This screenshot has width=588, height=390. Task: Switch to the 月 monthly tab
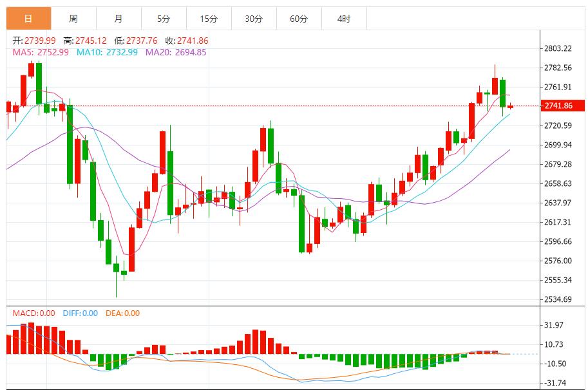[119, 19]
